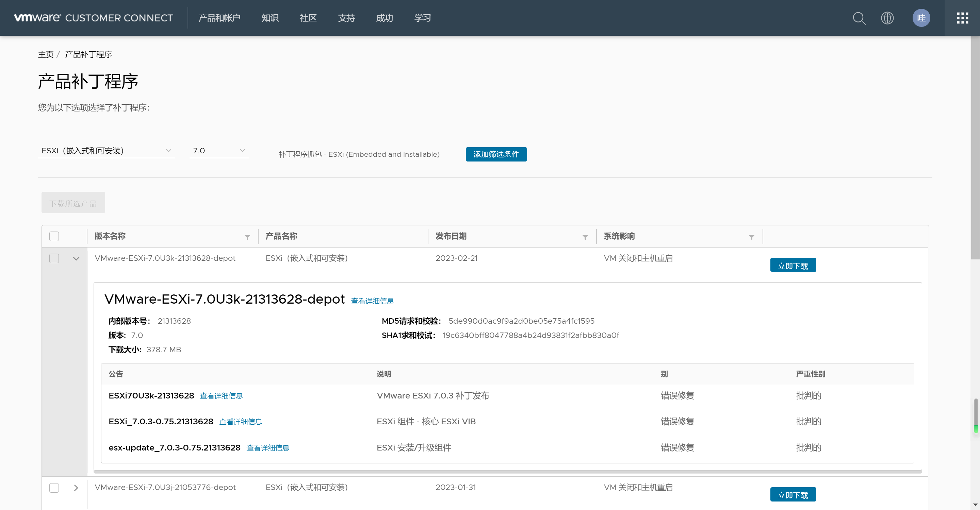Open the 支持 menu

(346, 18)
